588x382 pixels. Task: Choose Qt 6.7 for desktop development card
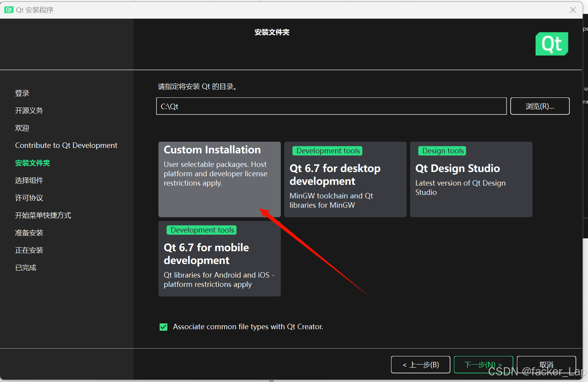(345, 179)
